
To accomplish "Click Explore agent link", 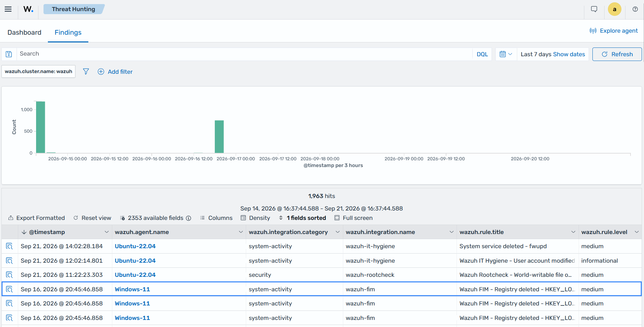I will (614, 31).
